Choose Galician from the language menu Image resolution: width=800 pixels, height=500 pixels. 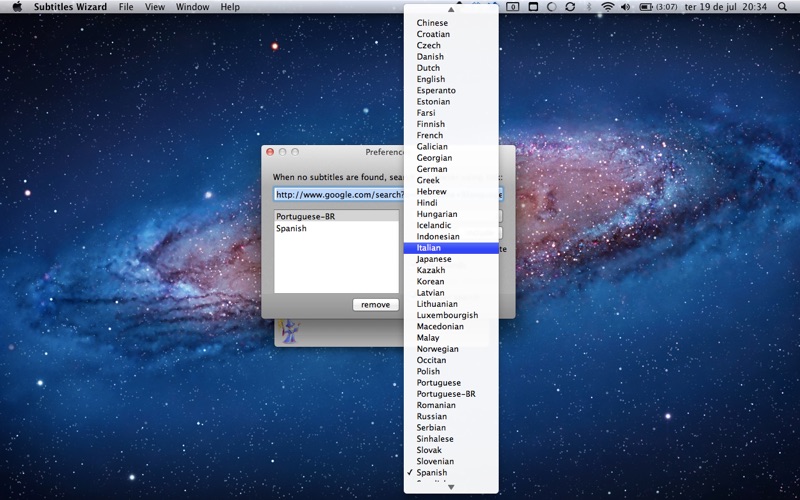click(x=451, y=146)
